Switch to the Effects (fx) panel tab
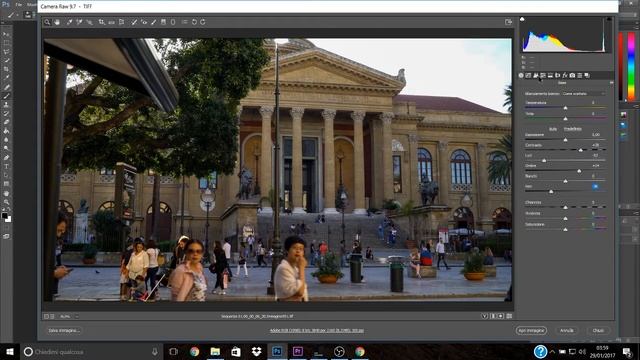640x360 pixels. (565, 76)
